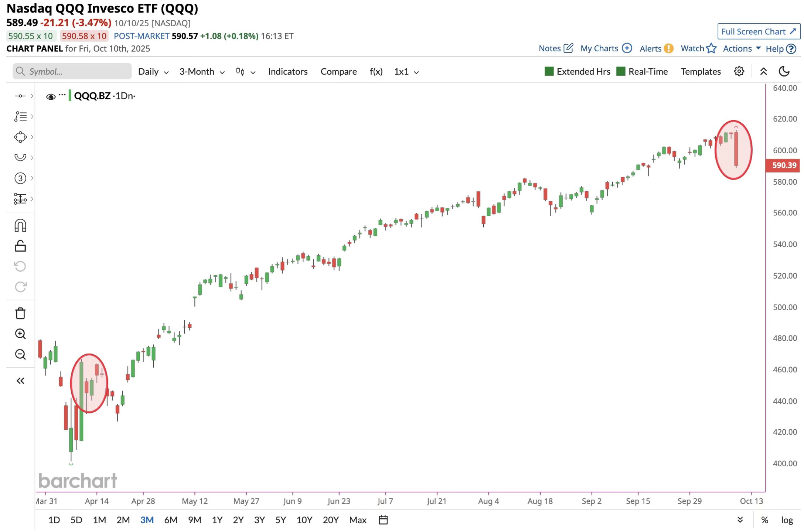
Task: Click the zoom in magnifier icon
Action: [x=20, y=334]
